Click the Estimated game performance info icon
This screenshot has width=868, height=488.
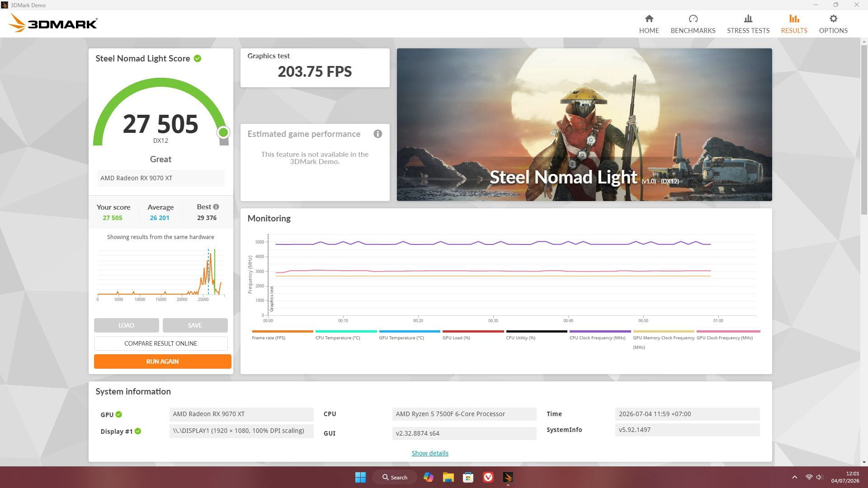[x=377, y=134]
